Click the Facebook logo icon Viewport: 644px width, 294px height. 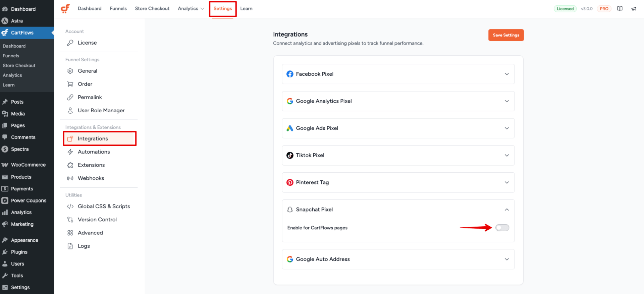click(290, 74)
